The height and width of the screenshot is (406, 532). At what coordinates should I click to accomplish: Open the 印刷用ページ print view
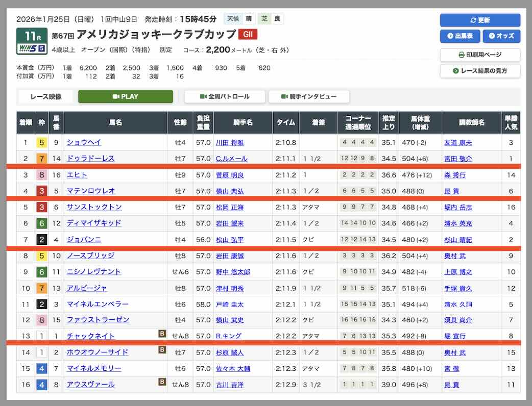point(480,55)
